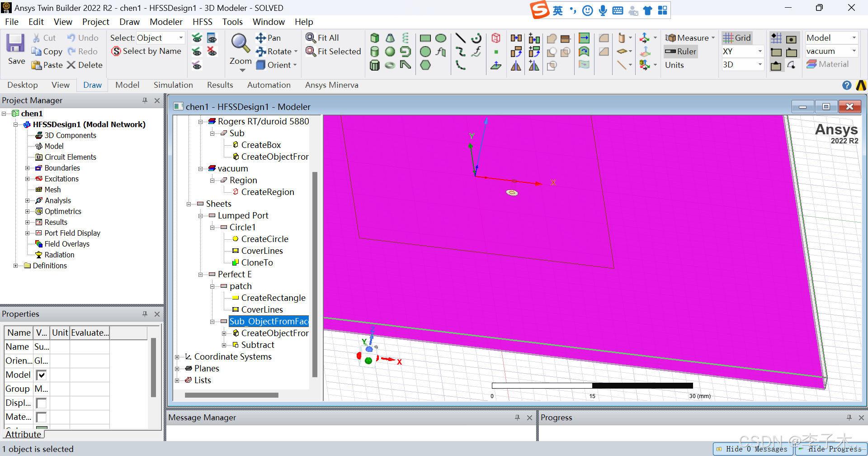Click Delete in the ribbon
The height and width of the screenshot is (456, 868).
(85, 65)
